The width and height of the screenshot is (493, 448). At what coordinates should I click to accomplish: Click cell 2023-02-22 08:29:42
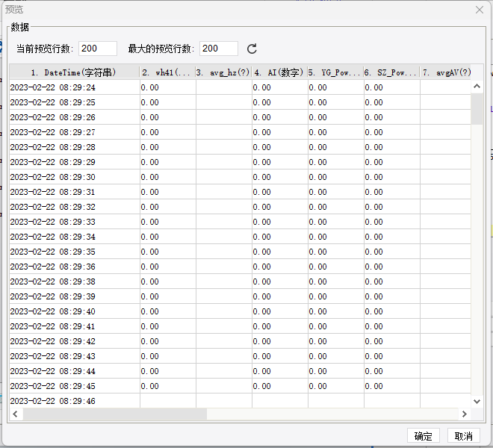pyautogui.click(x=75, y=341)
